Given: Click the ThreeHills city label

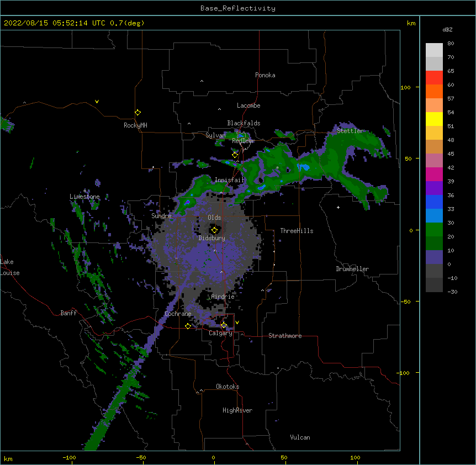Looking at the screenshot, I should click(297, 231).
